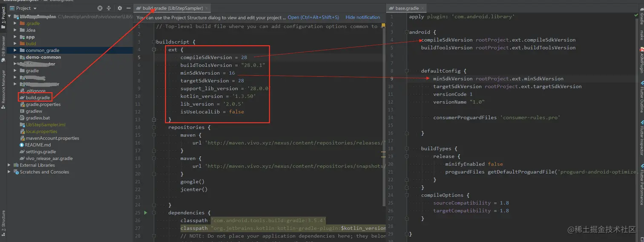The width and height of the screenshot is (644, 242).
Task: Select gradlew.bat file
Action: point(34,118)
